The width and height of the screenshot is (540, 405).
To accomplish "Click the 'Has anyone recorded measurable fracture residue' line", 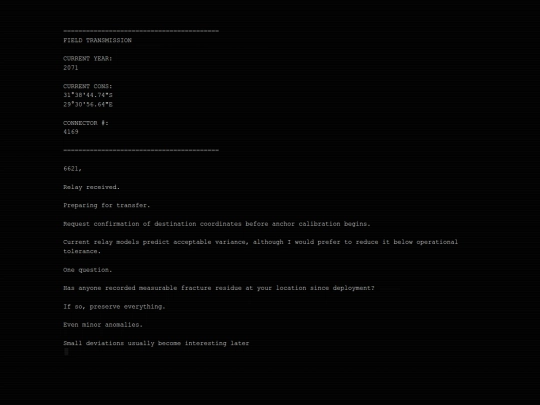I will pyautogui.click(x=219, y=288).
